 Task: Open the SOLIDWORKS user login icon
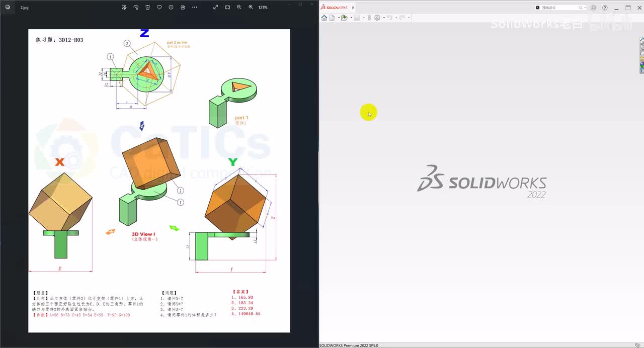[593, 8]
